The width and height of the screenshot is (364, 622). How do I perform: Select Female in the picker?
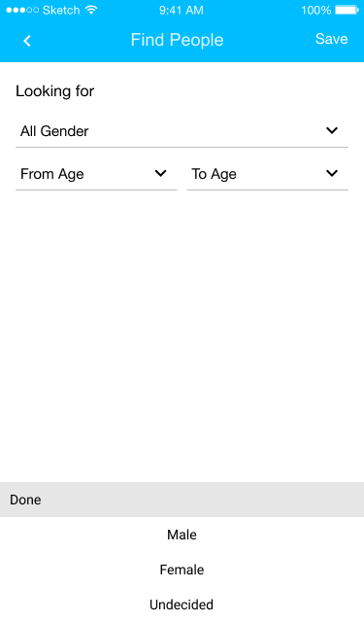(x=182, y=570)
